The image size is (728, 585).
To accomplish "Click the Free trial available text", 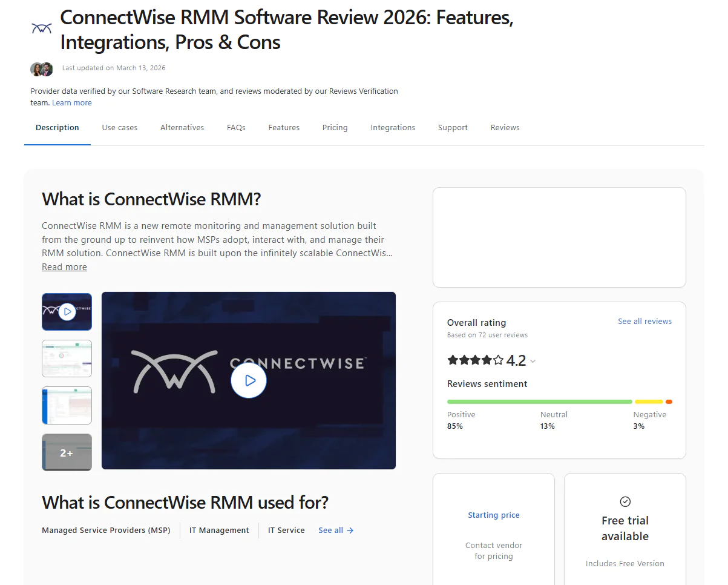I will coord(625,529).
